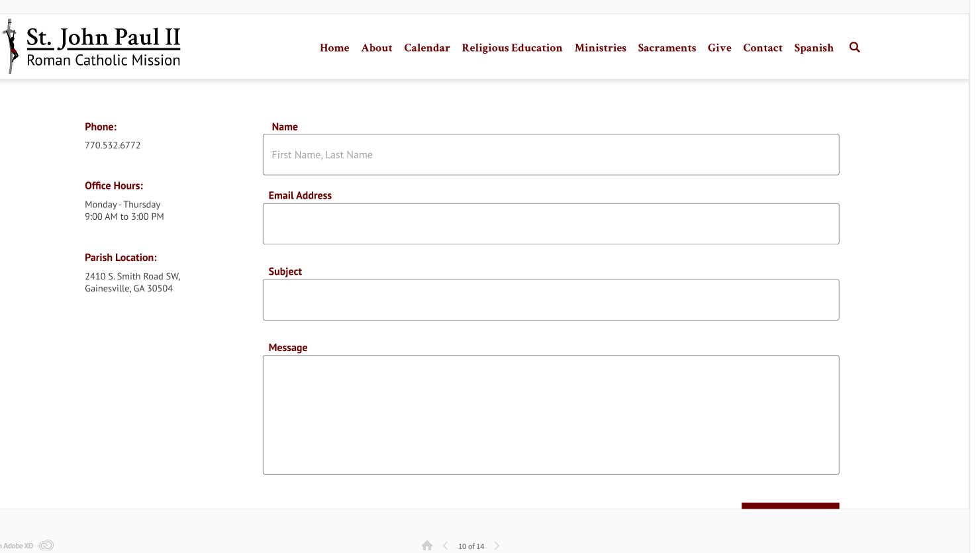Viewport: 980px width, 553px height.
Task: Switch to the Spanish version
Action: pos(814,48)
